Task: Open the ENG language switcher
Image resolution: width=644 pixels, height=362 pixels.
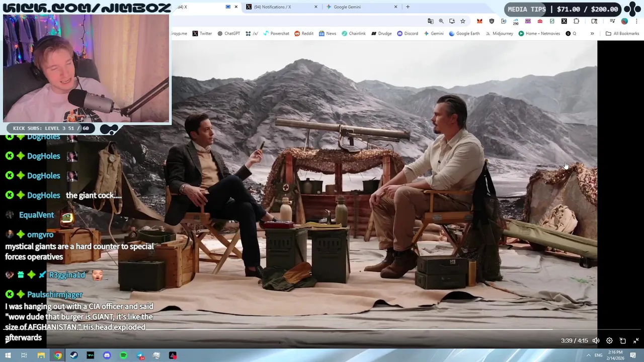Action: pyautogui.click(x=598, y=355)
